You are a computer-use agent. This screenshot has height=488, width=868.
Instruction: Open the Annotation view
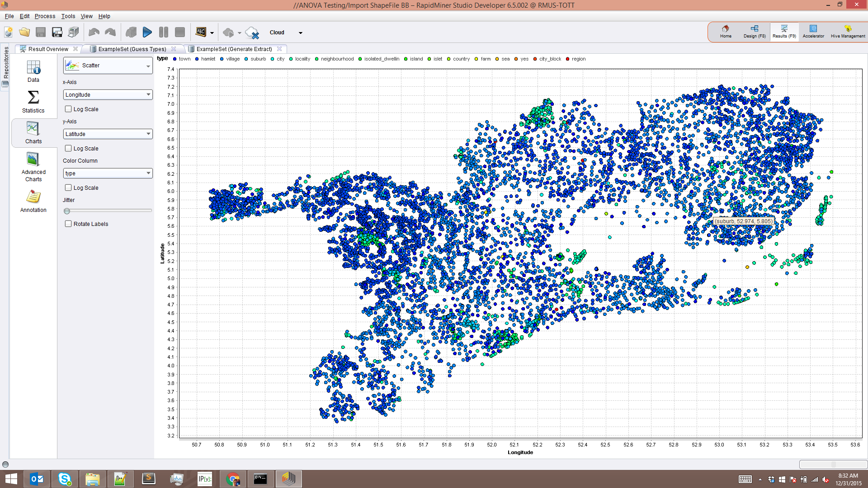pos(33,201)
